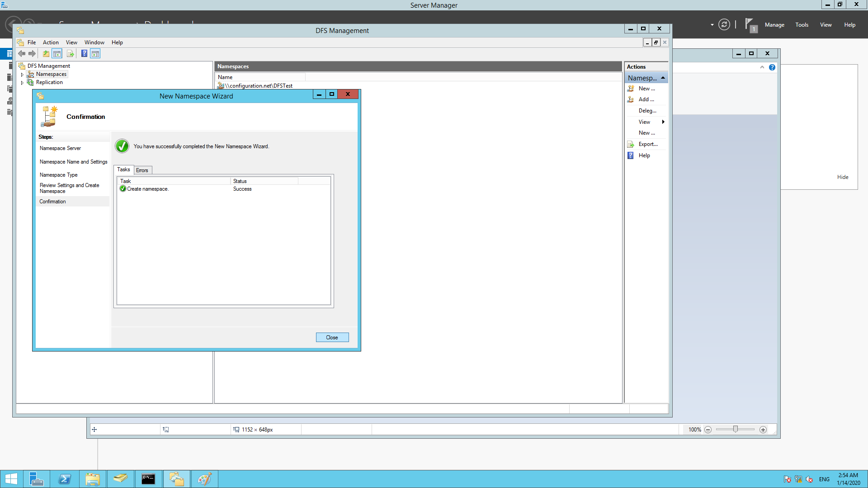Screen dimensions: 868x488
Task: Select the New Namespace icon in Actions pane
Action: click(631, 88)
